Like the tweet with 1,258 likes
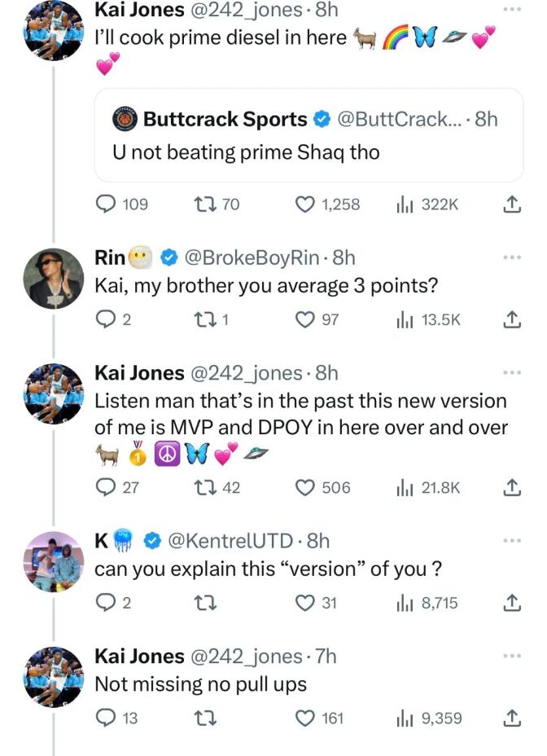The image size is (547, 756). [304, 204]
